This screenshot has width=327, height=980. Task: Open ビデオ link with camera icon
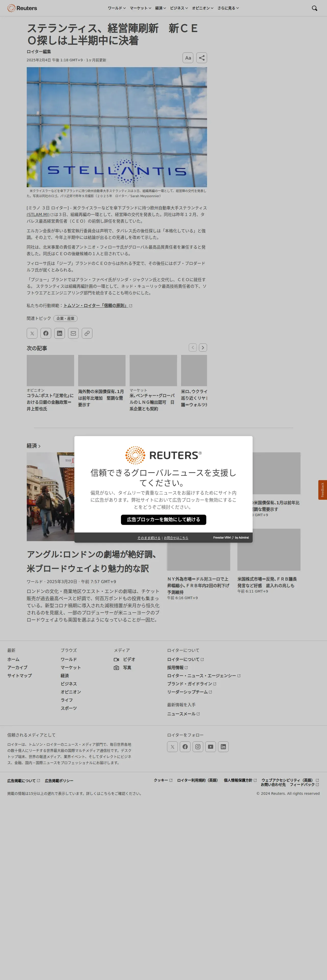click(125, 659)
